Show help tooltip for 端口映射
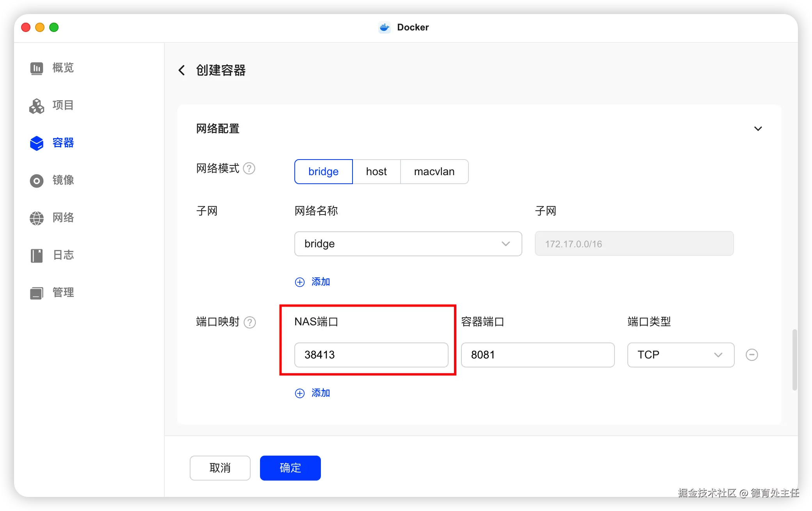 click(249, 322)
